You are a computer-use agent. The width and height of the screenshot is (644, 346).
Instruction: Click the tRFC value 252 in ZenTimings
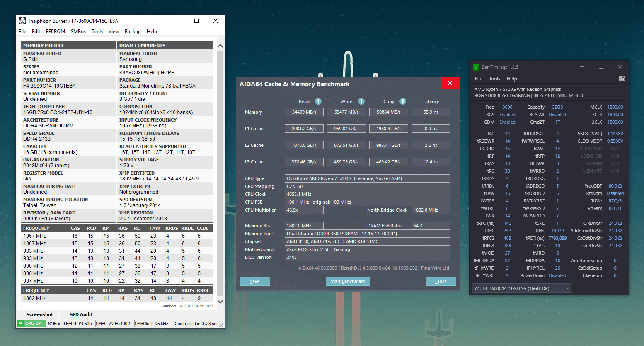tap(507, 231)
